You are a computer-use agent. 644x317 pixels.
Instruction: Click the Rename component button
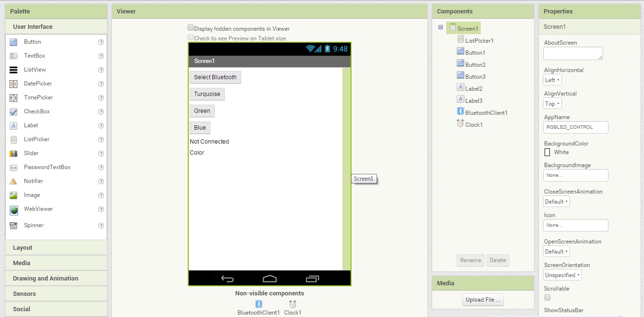point(471,260)
